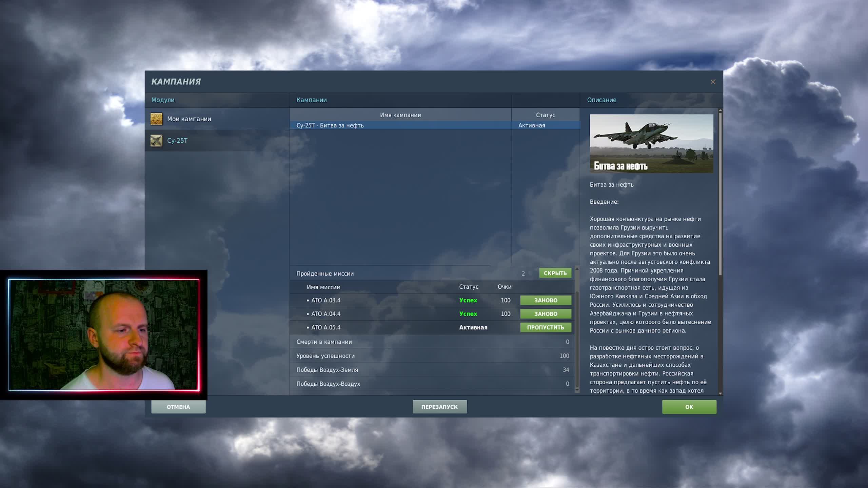
Task: Click the Имя кампании column header
Action: (400, 115)
